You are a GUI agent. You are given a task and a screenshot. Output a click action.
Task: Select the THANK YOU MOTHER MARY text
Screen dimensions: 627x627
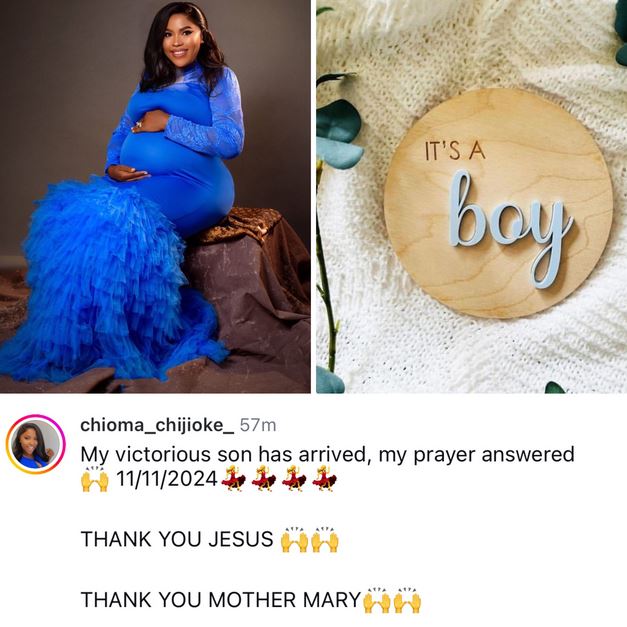click(x=221, y=600)
